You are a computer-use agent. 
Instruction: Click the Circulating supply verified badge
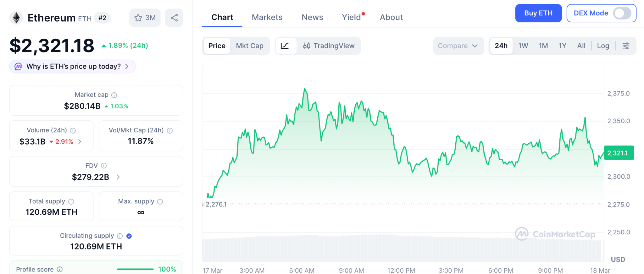pos(129,236)
